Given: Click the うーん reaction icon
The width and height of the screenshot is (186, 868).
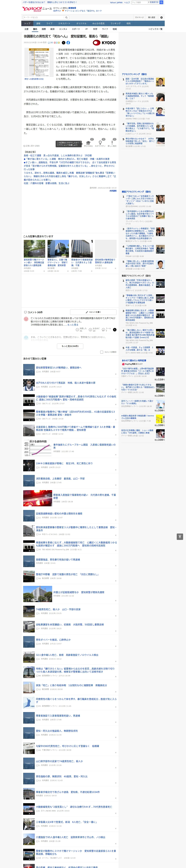Looking at the screenshot, I should (104, 330).
